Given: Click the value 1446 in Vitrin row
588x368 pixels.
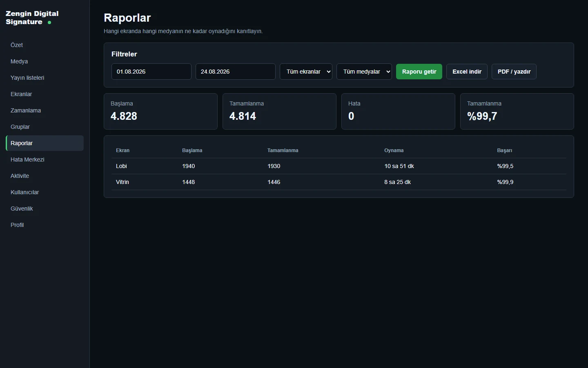Looking at the screenshot, I should [274, 182].
